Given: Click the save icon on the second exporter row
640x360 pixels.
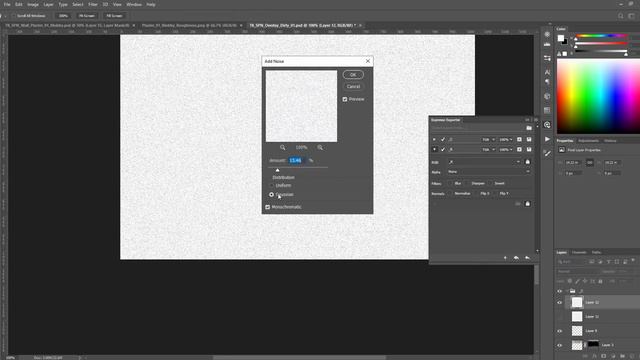Looking at the screenshot, I should (x=529, y=149).
